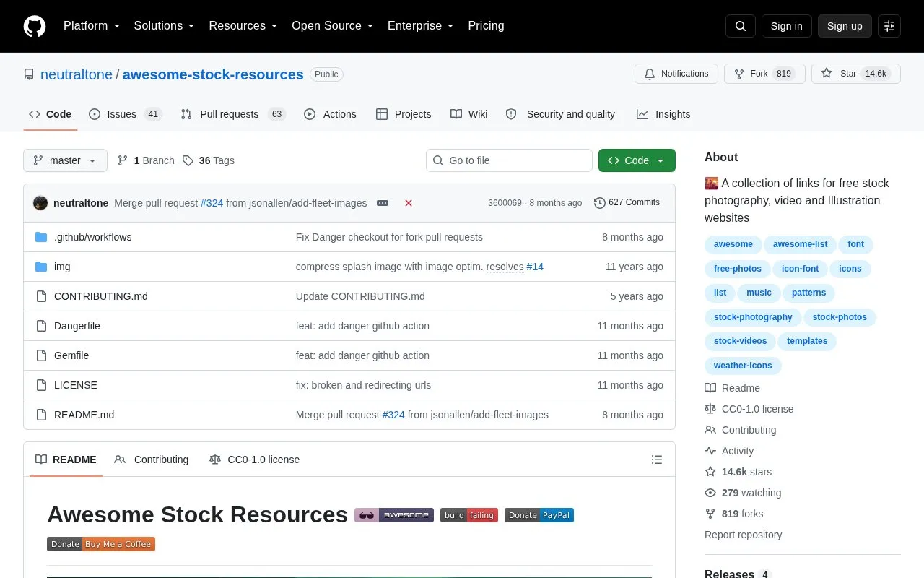Expand the Resources menu
This screenshot has width=924, height=578.
(243, 26)
